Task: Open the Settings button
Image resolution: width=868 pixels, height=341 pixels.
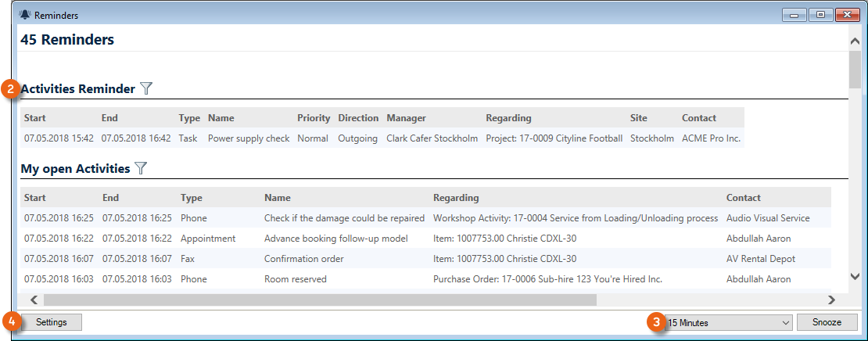Action: point(51,322)
